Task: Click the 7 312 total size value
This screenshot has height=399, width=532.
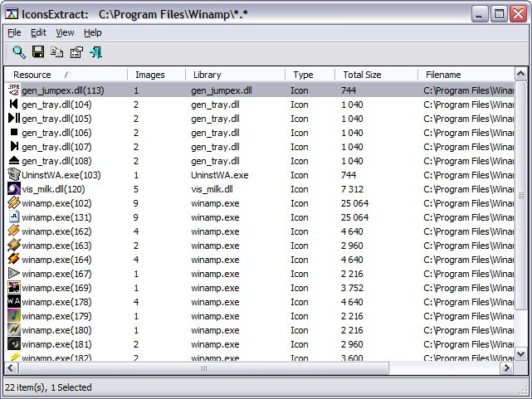Action: (x=352, y=189)
